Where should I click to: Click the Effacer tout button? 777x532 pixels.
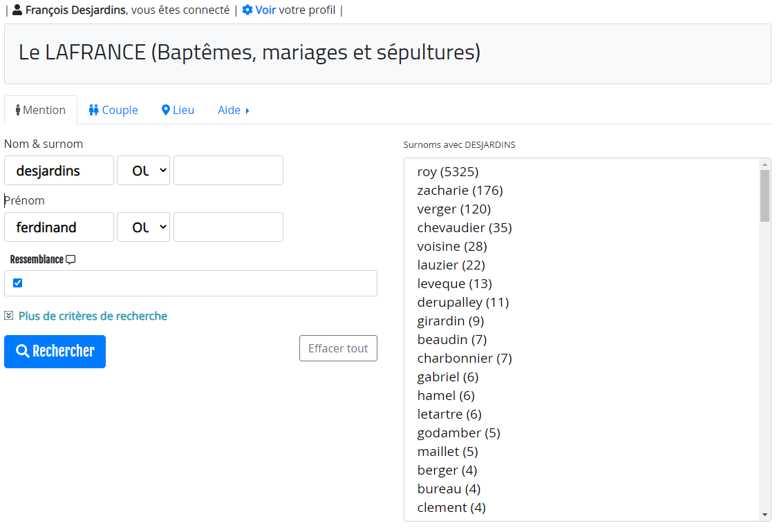[339, 348]
